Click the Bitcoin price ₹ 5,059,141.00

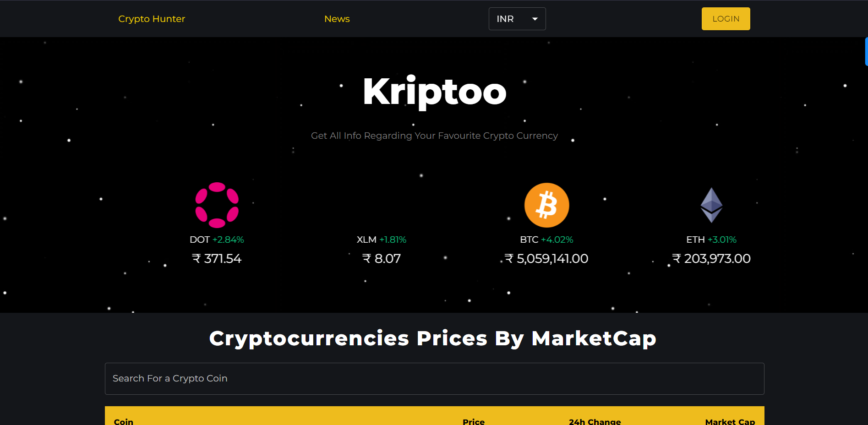(x=546, y=259)
